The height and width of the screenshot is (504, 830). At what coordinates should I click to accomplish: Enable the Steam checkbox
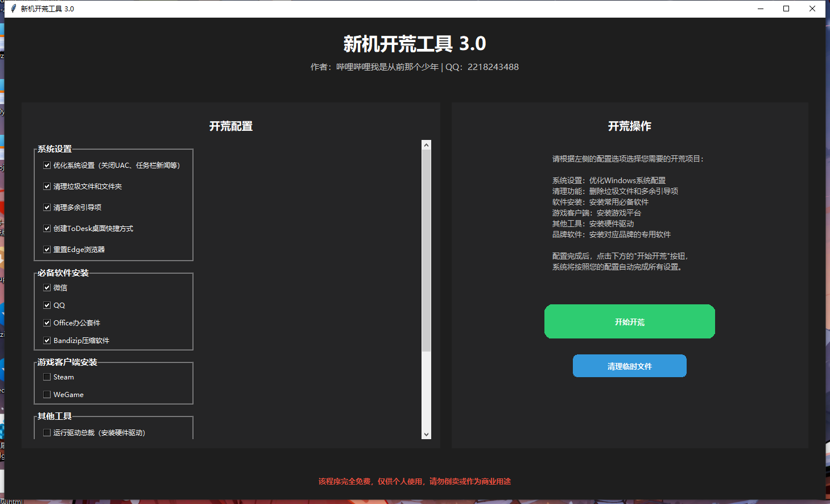pyautogui.click(x=47, y=377)
